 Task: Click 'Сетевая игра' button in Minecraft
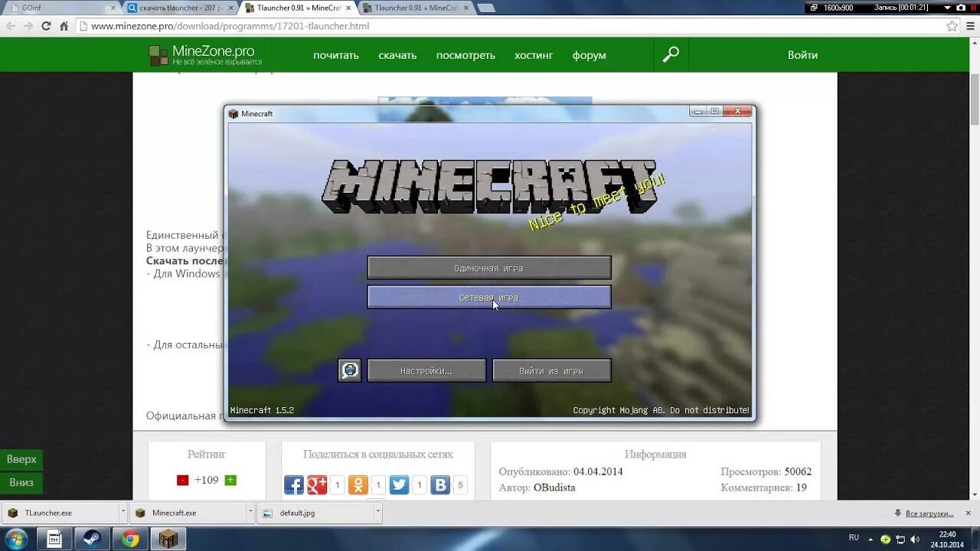click(x=489, y=297)
